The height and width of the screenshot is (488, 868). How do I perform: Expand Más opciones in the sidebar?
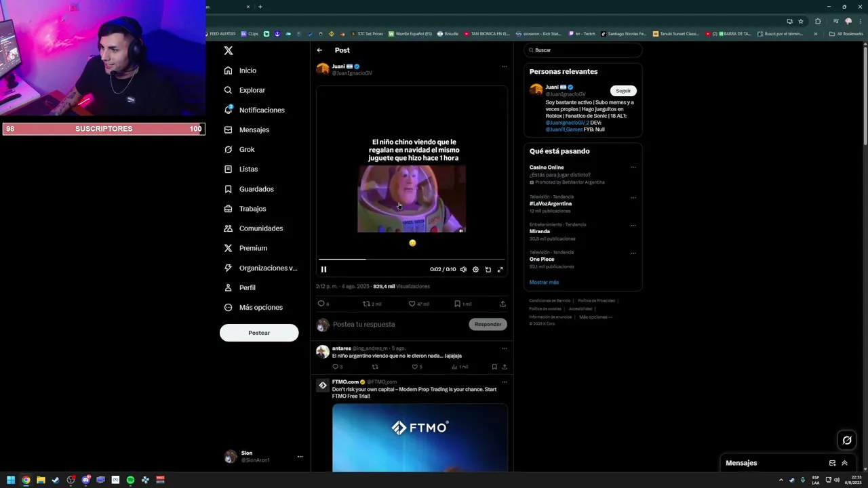coord(253,307)
